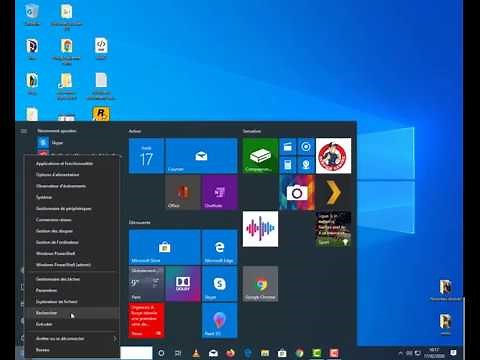Launch the Microsoft Edge tile
Screen dimensions: 480x360
tap(219, 247)
